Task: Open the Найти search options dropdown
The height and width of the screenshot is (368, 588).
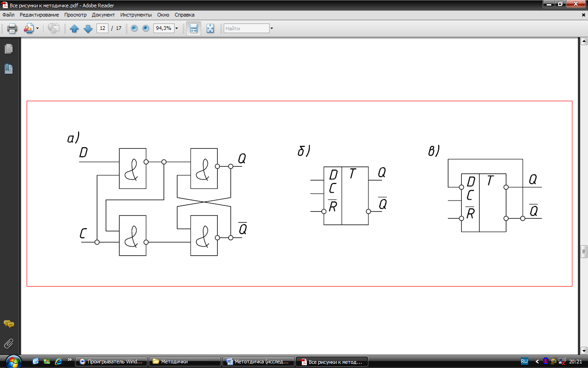Action: [x=271, y=29]
